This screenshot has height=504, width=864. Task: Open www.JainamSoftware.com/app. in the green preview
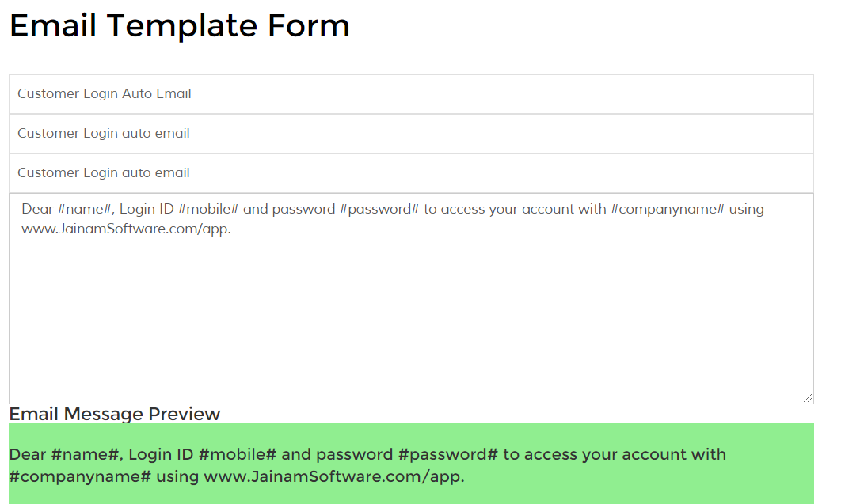[x=334, y=477]
